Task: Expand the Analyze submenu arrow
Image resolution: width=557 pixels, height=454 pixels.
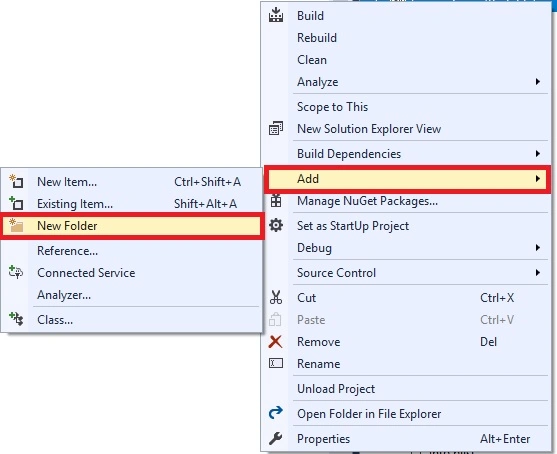Action: pyautogui.click(x=538, y=82)
